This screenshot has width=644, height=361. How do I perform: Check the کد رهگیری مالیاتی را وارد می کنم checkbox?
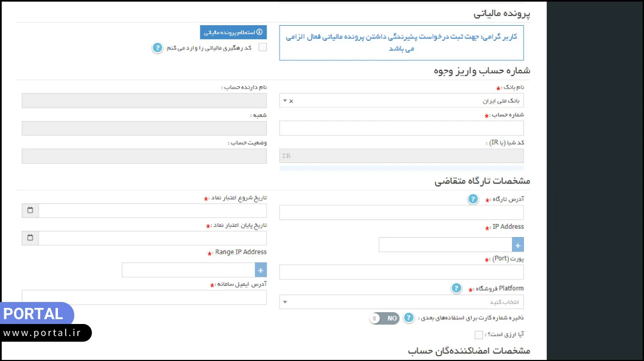click(x=262, y=47)
